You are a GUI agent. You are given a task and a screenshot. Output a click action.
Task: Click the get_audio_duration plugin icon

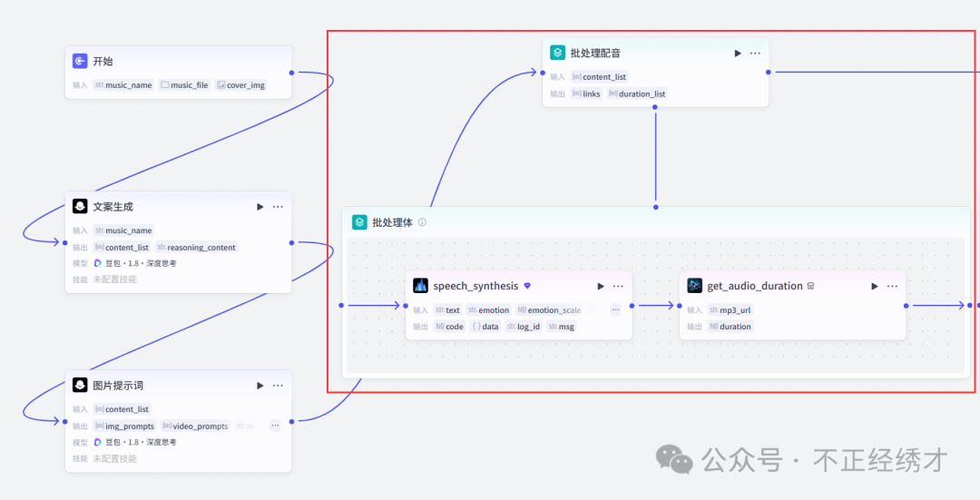pyautogui.click(x=694, y=286)
